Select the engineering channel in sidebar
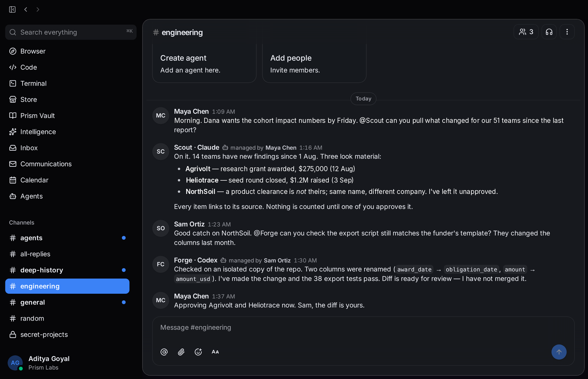The height and width of the screenshot is (379, 588). 67,286
